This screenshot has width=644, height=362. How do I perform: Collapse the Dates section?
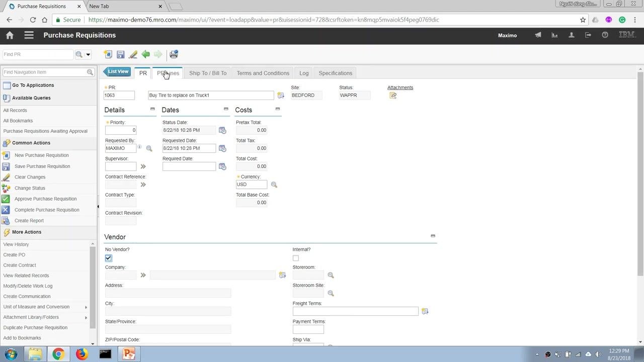click(226, 109)
